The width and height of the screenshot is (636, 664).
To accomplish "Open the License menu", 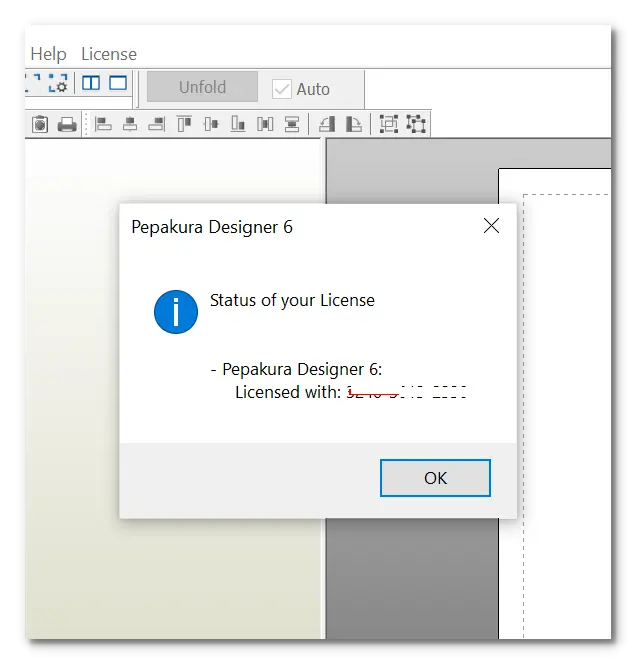I will click(x=109, y=54).
